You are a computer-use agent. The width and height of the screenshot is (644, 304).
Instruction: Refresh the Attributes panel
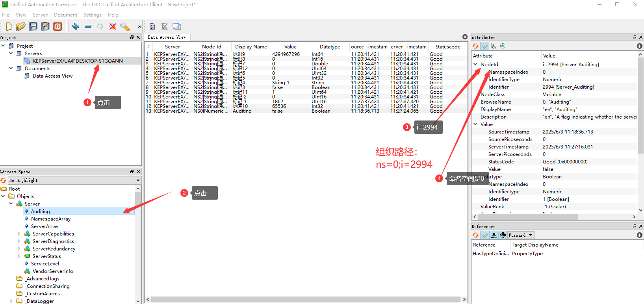[x=475, y=46]
